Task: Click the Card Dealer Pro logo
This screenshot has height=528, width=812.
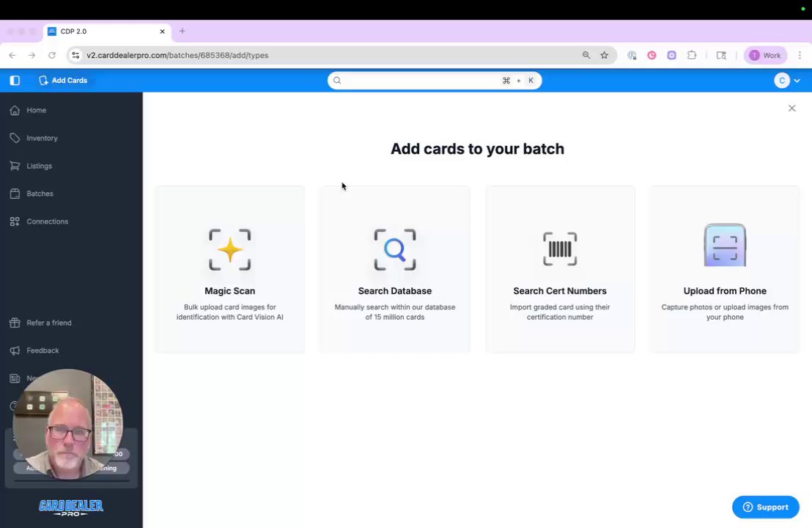Action: point(71,507)
